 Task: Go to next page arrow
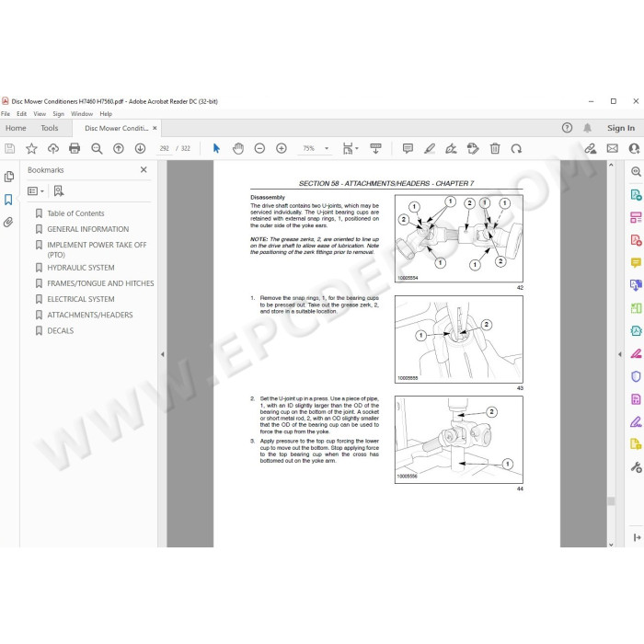[140, 148]
